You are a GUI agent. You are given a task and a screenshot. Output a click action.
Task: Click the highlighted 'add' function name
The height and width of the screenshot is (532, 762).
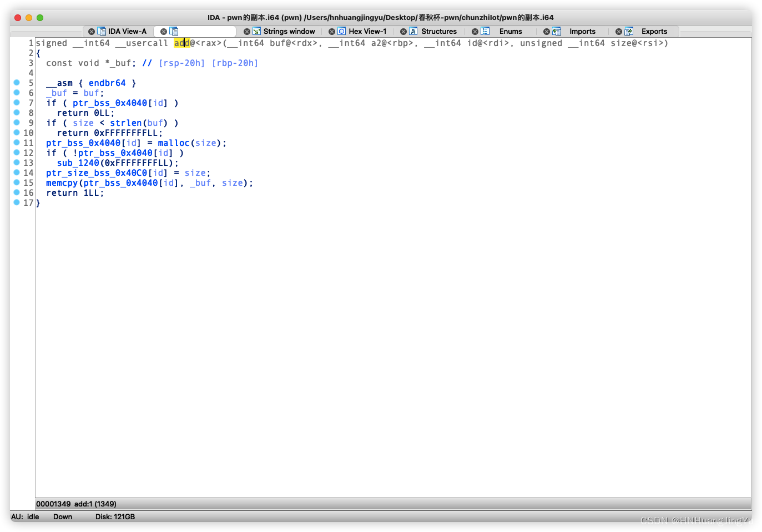coord(182,43)
